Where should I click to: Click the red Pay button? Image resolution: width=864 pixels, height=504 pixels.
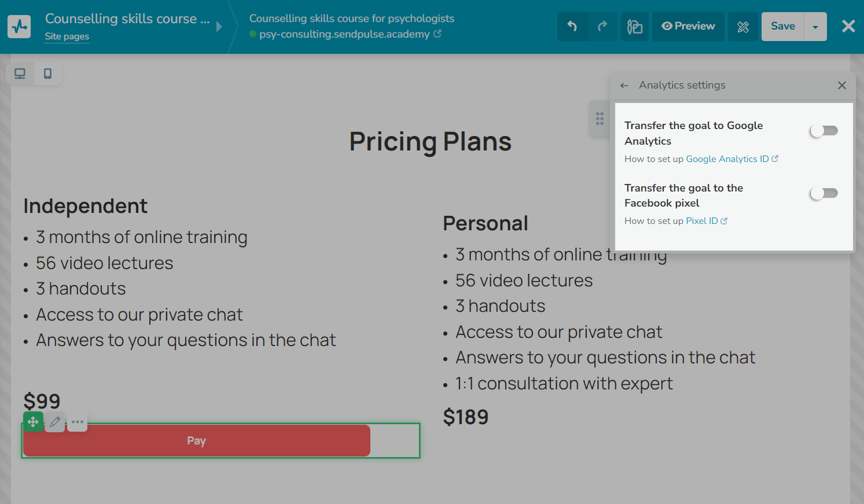coord(197,441)
